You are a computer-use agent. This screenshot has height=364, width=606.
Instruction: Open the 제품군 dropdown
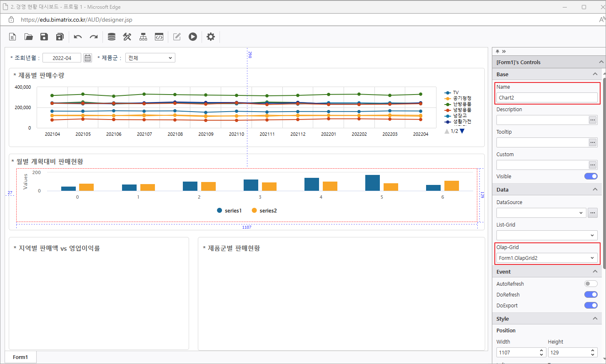(150, 58)
